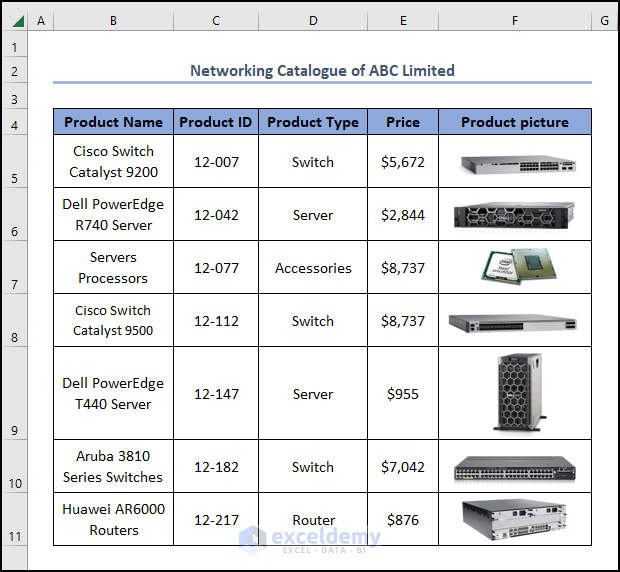This screenshot has width=620, height=572.
Task: Select column C header
Action: tap(216, 21)
